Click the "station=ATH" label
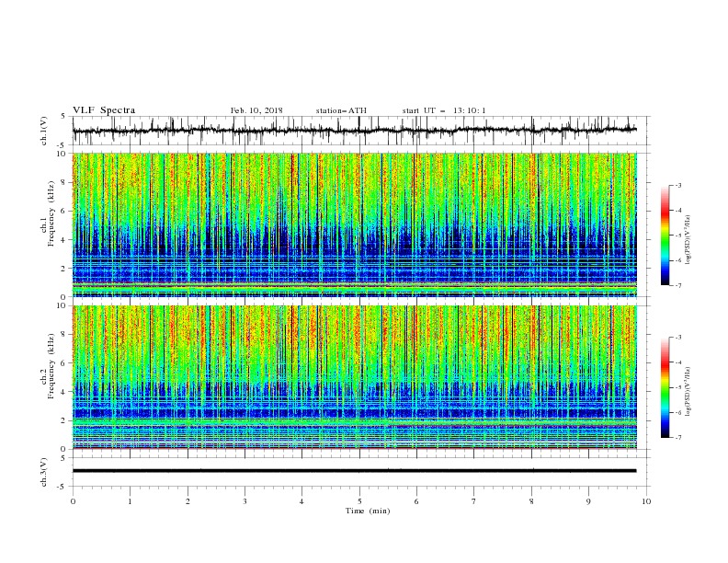Image resolution: width=728 pixels, height=563 pixels. click(x=341, y=110)
